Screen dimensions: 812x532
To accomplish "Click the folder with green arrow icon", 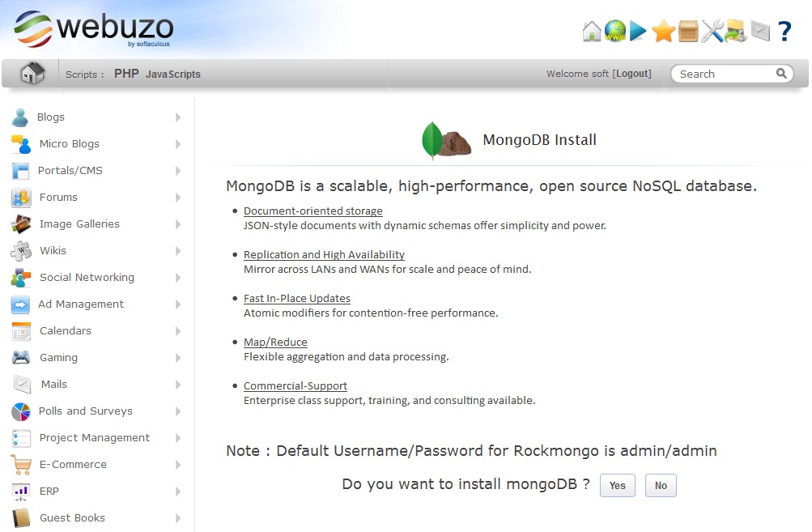I will pos(735,31).
